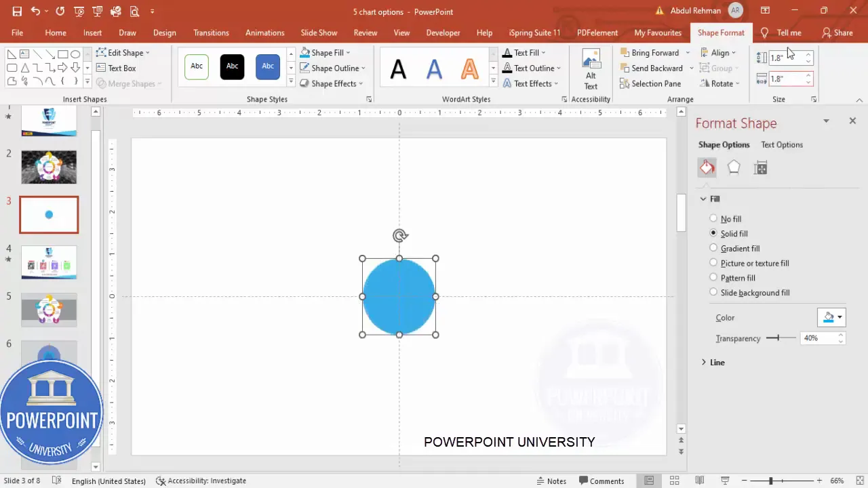Open the Shape Fill dropdown
868x488 pixels.
(x=325, y=52)
